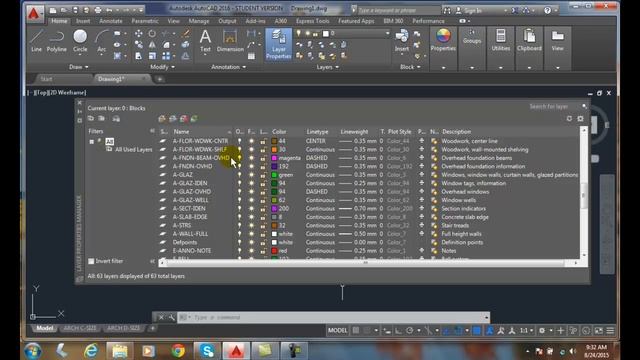Open the Express Tools ribbon tab
Screen dimensions: 640x360
pyautogui.click(x=312, y=21)
